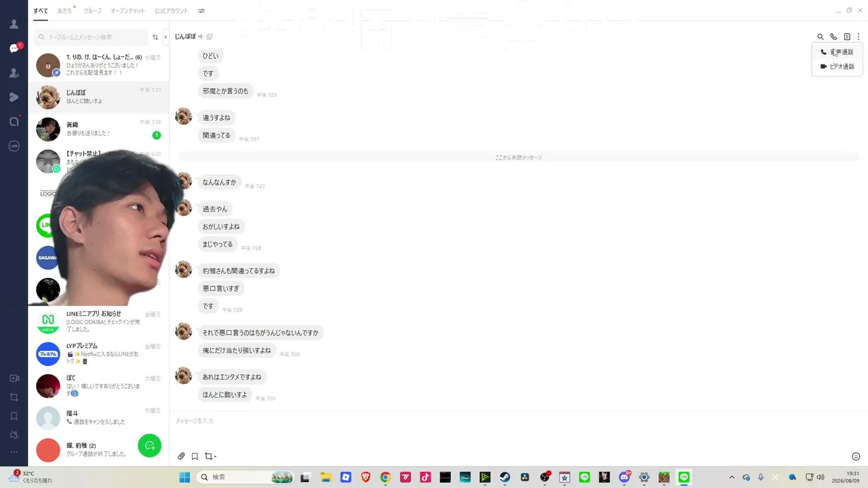Open Keep from the message toolbar bookmark

pyautogui.click(x=195, y=456)
